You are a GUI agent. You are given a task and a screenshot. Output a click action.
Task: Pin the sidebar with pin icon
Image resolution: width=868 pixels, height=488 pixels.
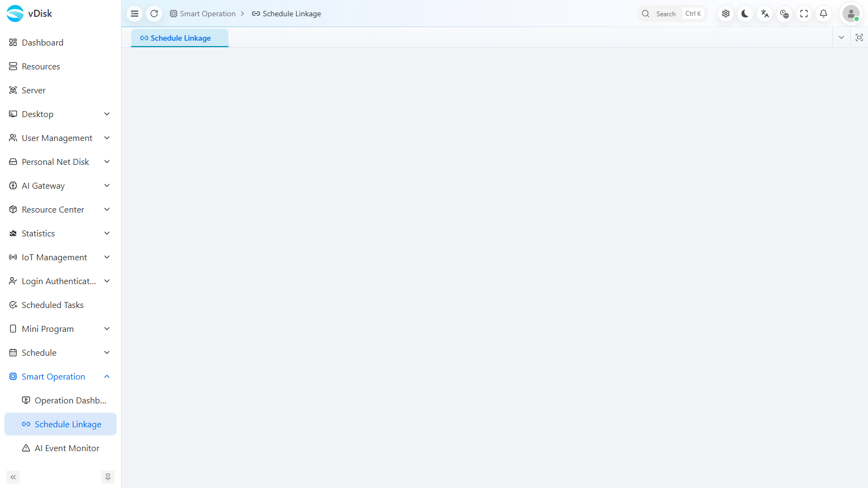coord(108,477)
